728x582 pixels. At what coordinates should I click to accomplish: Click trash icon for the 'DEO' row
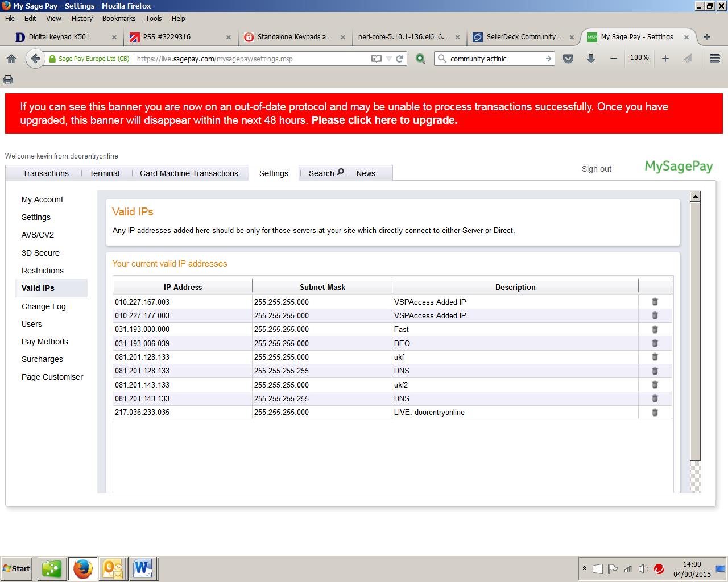tap(655, 343)
